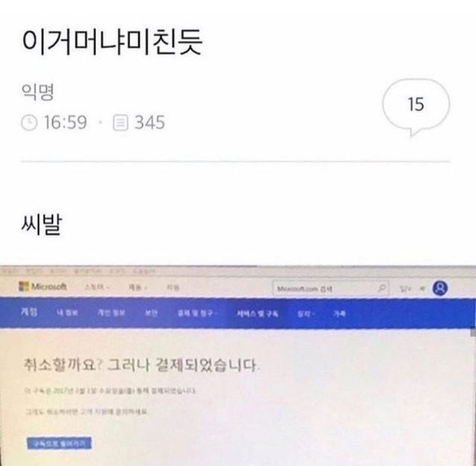Open the blue account avatar icon
476x466 pixels.
click(x=440, y=288)
